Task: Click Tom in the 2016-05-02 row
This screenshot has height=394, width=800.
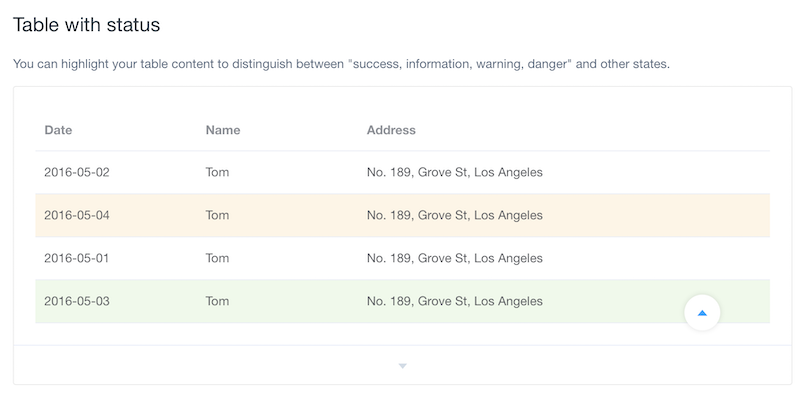Action: pos(217,172)
